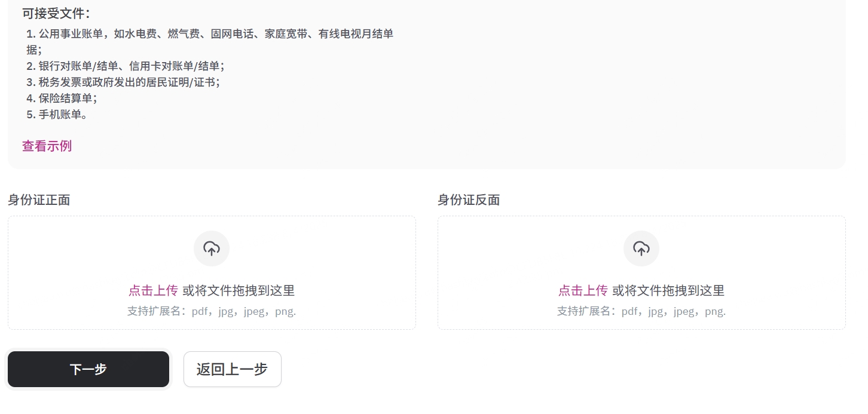This screenshot has width=868, height=414.
Task: Click 支持扩展名 hint under 身份证正面
Action: (212, 311)
